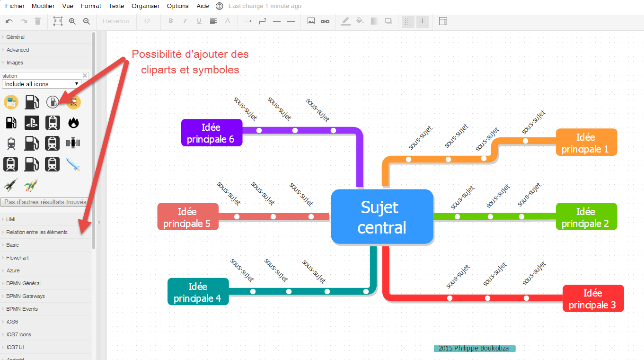644x360 pixels.
Task: Insert the computer workstation clipart
Action: click(11, 102)
